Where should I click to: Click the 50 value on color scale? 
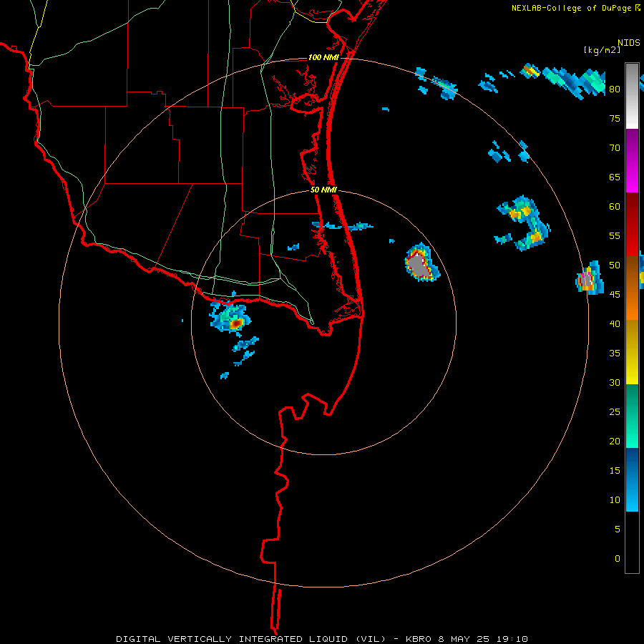click(x=615, y=265)
